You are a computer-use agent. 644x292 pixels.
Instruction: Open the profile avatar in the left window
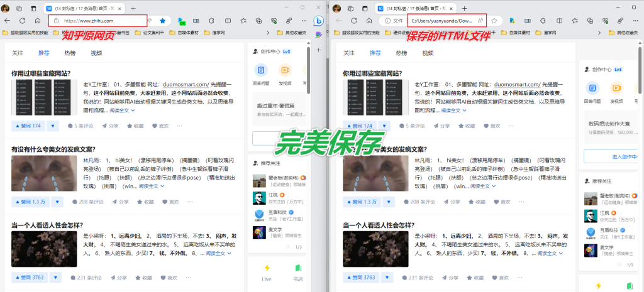[x=5, y=8]
